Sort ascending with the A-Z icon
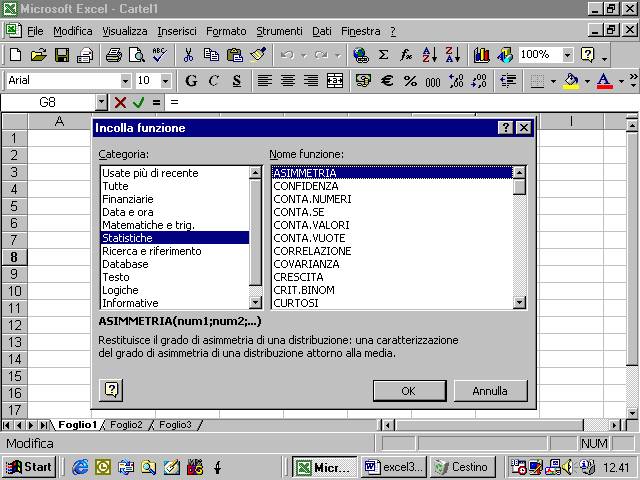 (x=429, y=55)
